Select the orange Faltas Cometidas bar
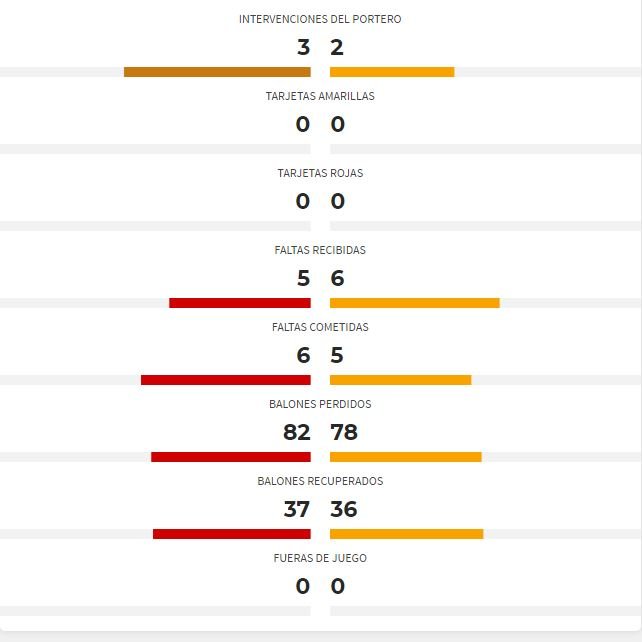 point(400,380)
